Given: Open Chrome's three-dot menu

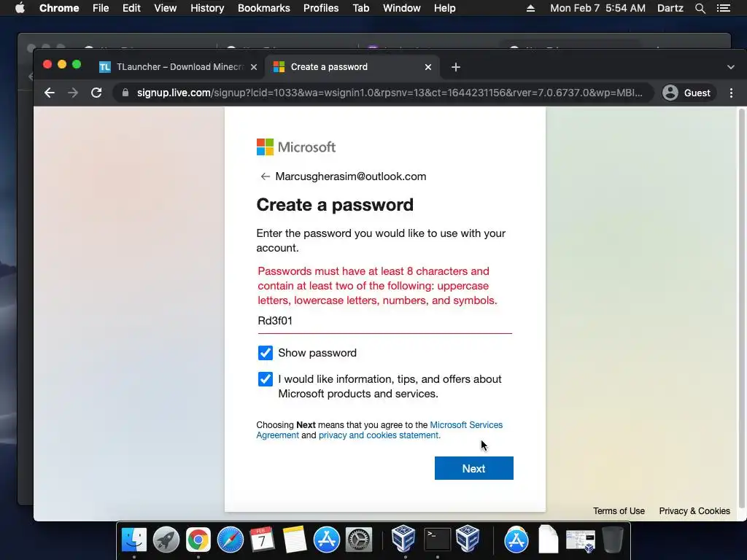Looking at the screenshot, I should point(731,93).
